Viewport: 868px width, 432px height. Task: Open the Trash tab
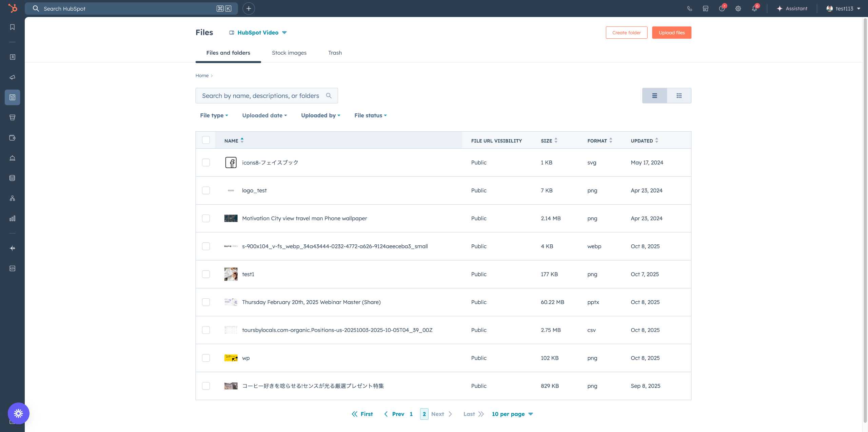[x=335, y=53]
